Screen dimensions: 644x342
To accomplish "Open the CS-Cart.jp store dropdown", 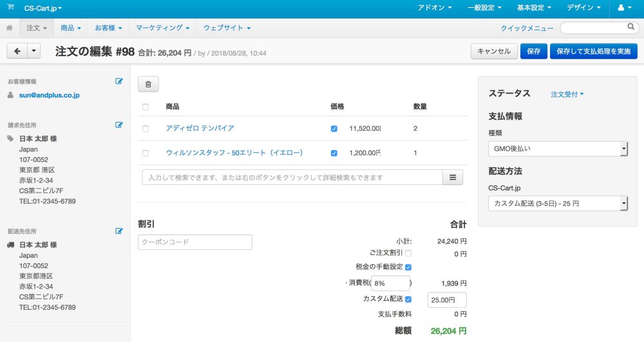I will [43, 8].
